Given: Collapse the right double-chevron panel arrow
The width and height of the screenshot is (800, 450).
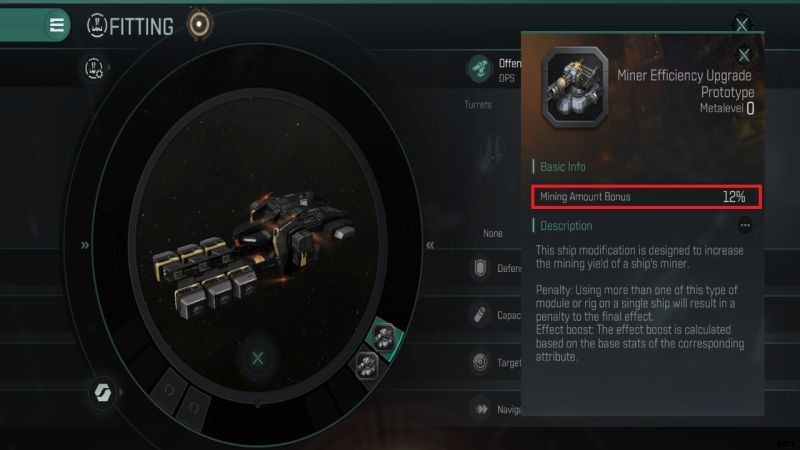Looking at the screenshot, I should tap(430, 245).
